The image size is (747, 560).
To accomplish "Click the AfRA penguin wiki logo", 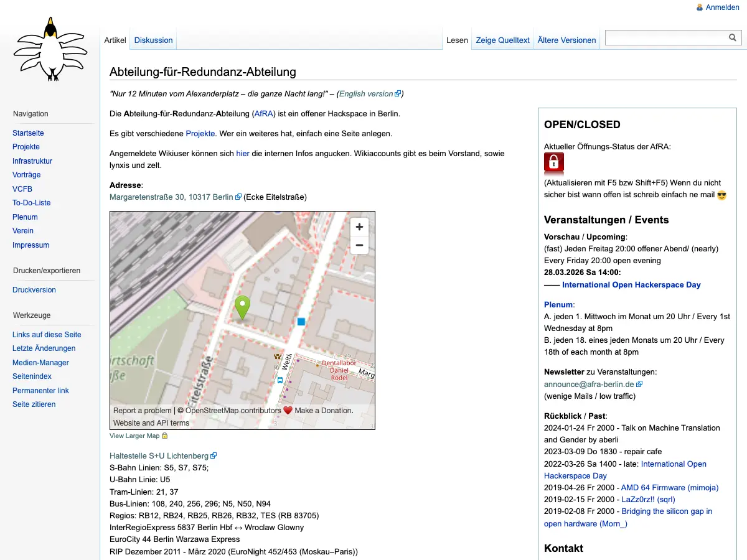I will (x=49, y=49).
